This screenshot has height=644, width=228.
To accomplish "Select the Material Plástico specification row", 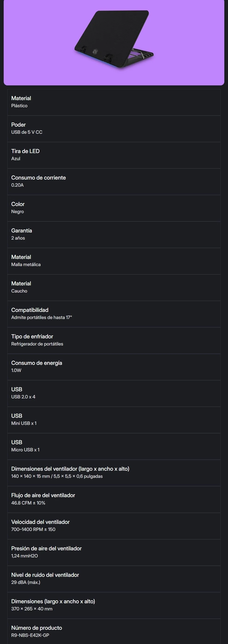I will coord(114,102).
